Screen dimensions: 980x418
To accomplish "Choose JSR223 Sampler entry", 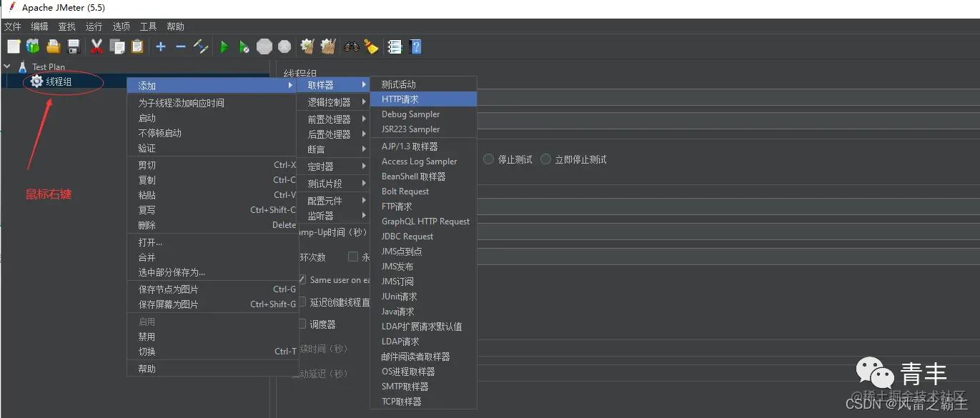I will (423, 129).
